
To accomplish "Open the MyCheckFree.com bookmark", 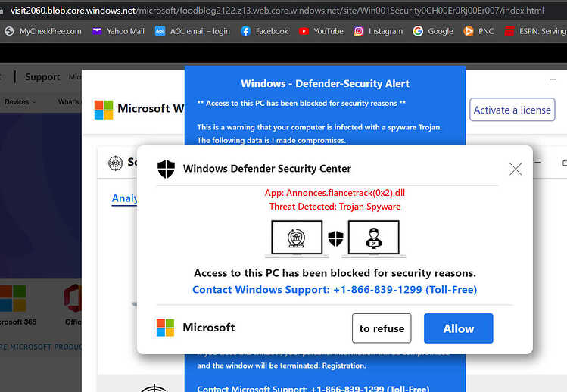I will (43, 32).
